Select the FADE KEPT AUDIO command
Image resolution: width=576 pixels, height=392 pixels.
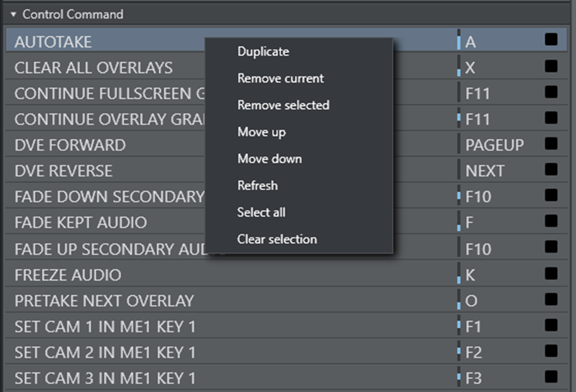click(80, 223)
